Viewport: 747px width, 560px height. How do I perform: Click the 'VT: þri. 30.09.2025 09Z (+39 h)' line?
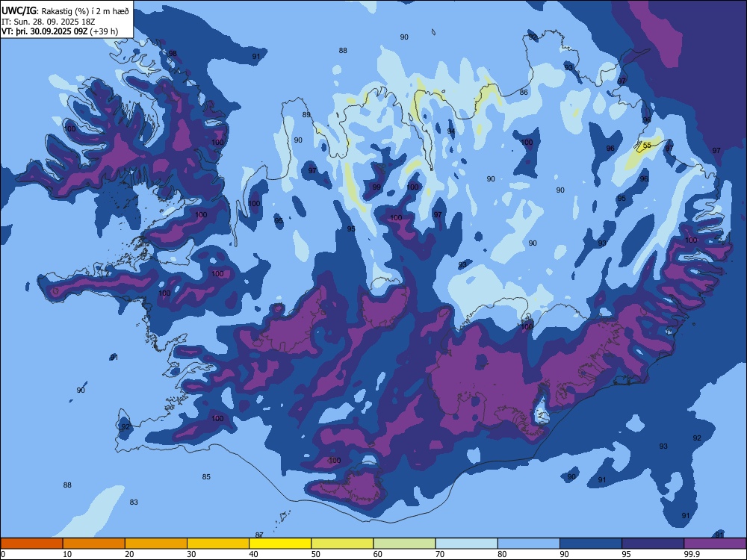pos(60,31)
